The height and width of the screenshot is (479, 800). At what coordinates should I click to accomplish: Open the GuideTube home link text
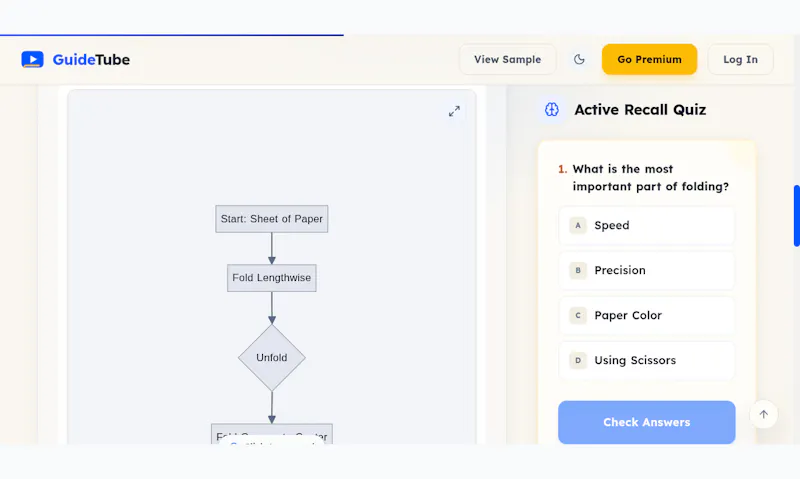coord(91,60)
